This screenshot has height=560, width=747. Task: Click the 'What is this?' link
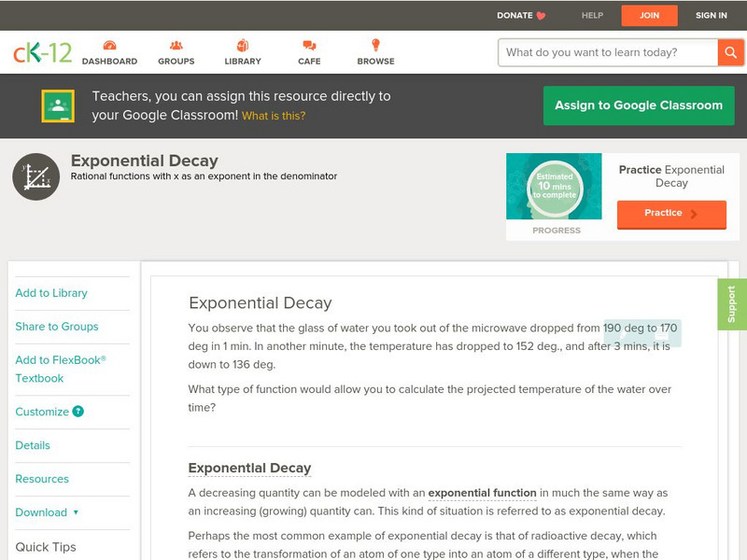tap(274, 116)
